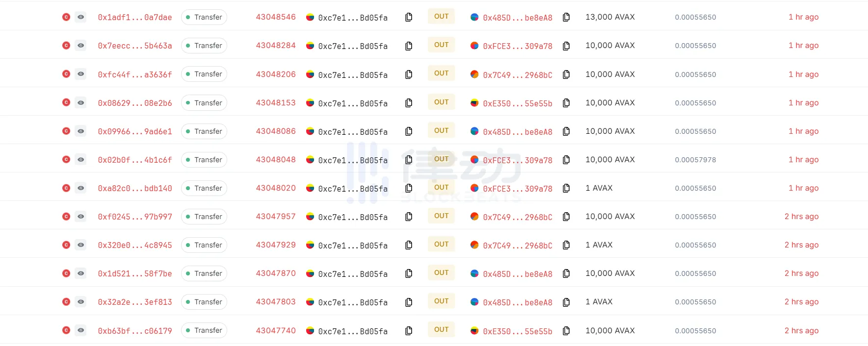The width and height of the screenshot is (868, 346).
Task: Open sender address 0xc7e1...Bd05fa in block 43048086 row
Action: click(352, 132)
